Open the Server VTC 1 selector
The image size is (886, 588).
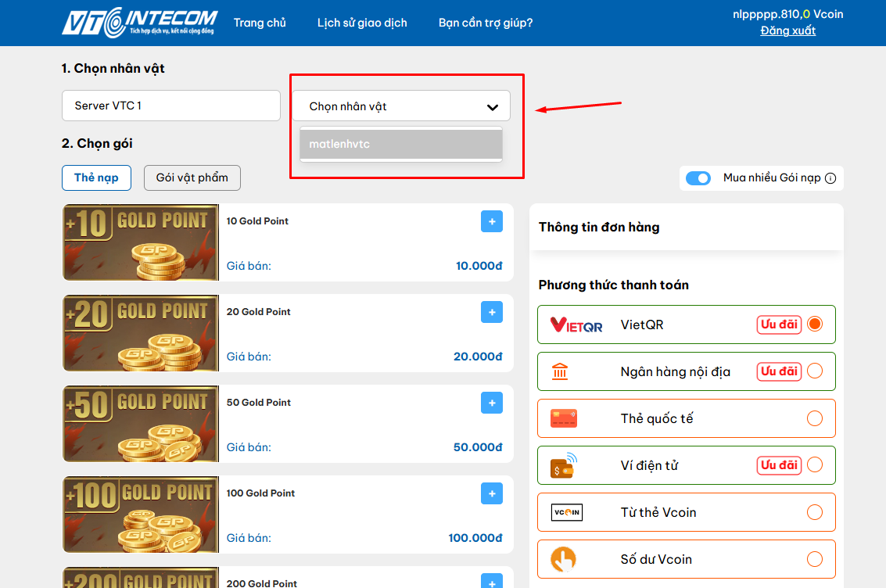(170, 106)
